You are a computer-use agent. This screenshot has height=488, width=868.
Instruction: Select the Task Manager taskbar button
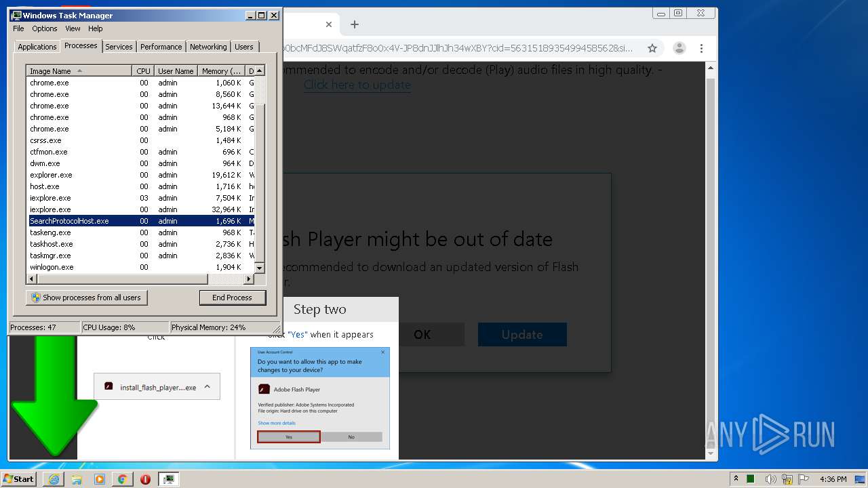[x=168, y=479]
